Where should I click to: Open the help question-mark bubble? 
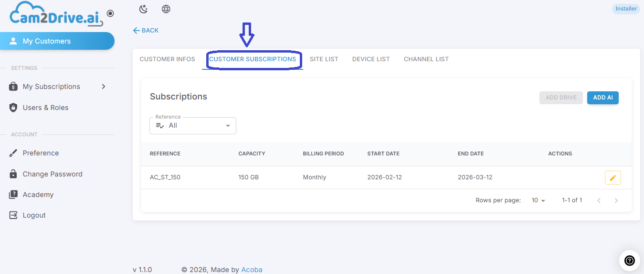(x=629, y=261)
